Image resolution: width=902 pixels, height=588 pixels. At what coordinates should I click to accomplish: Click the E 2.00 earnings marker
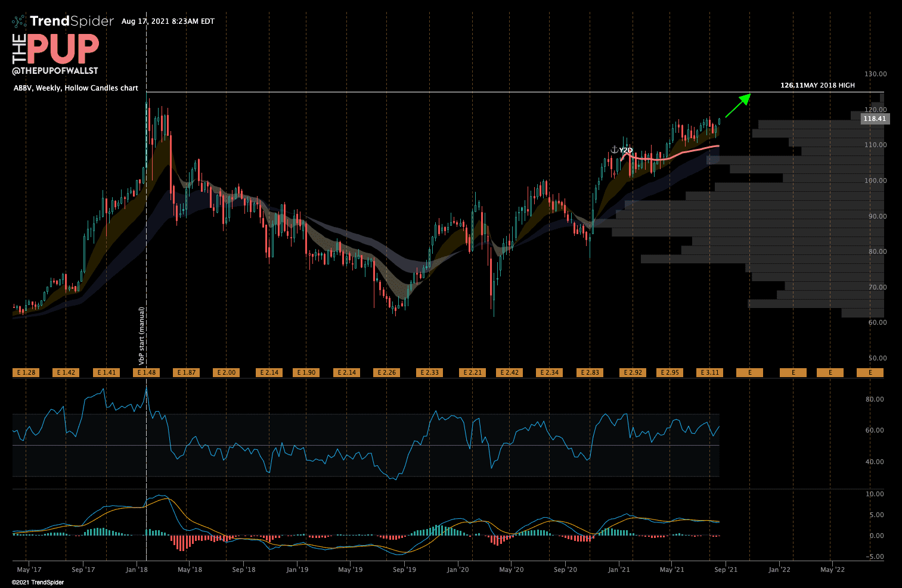(x=226, y=372)
